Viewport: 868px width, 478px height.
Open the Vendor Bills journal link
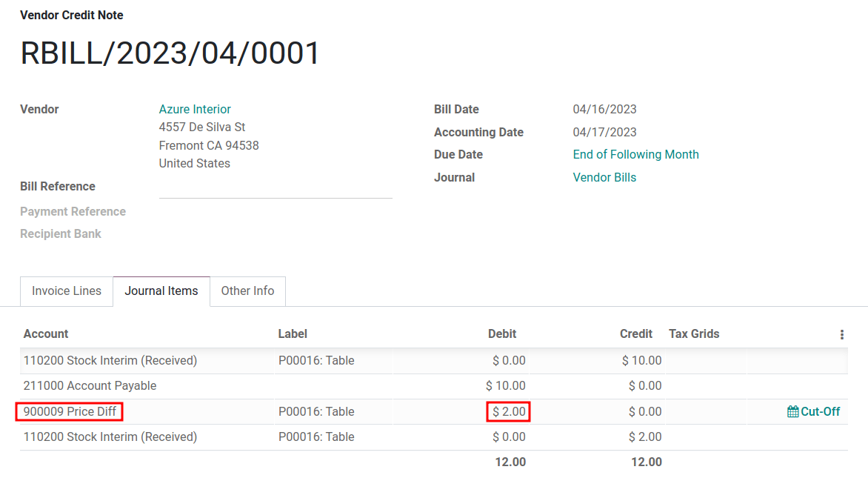click(x=604, y=178)
